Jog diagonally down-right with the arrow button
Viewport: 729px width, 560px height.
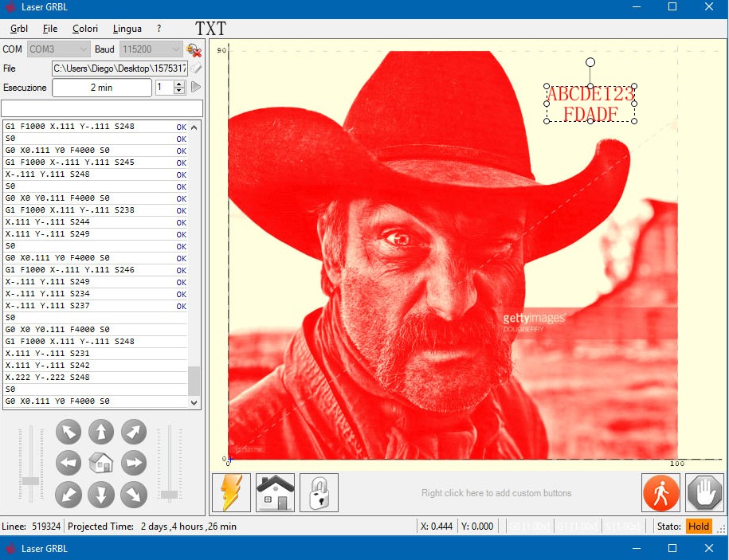click(133, 495)
